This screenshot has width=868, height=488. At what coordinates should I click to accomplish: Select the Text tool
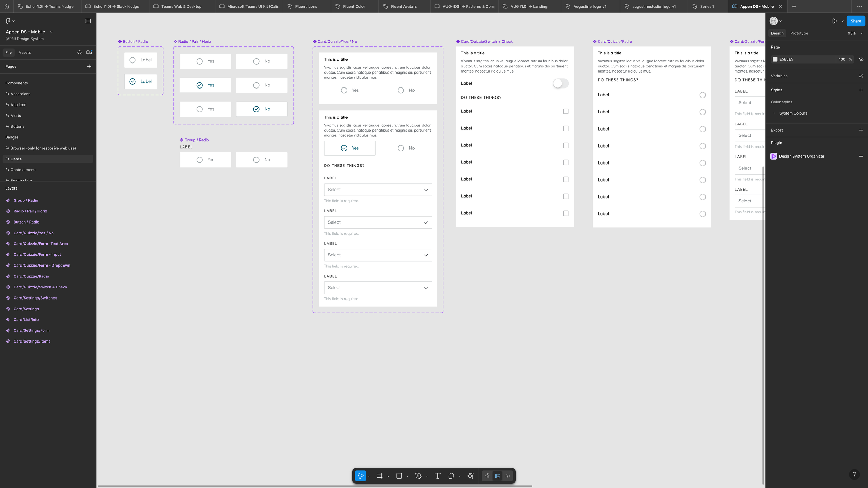click(x=437, y=476)
